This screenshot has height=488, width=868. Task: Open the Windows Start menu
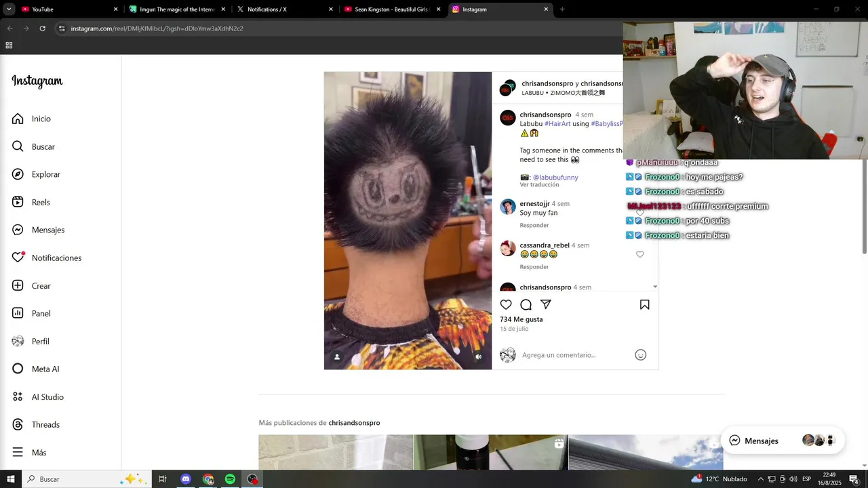tap(11, 479)
